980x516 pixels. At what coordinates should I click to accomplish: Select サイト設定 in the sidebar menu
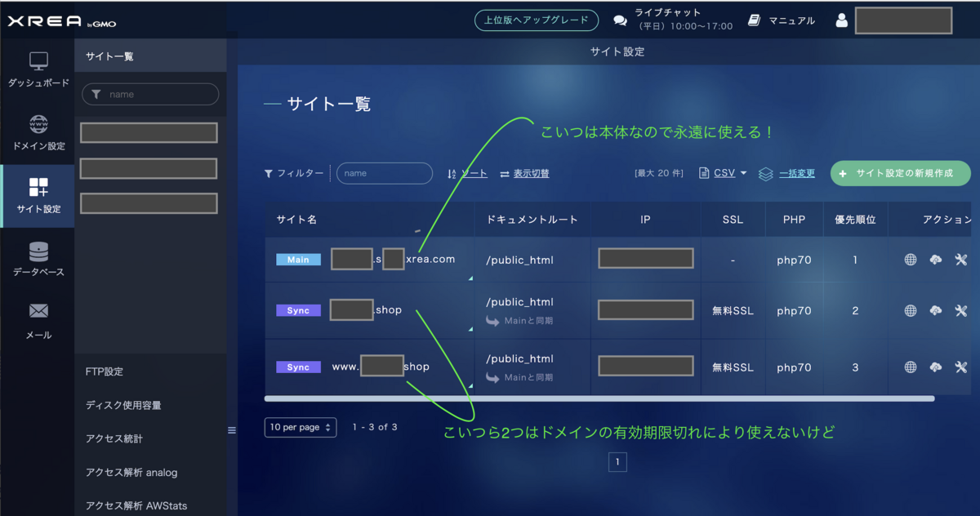click(x=37, y=196)
